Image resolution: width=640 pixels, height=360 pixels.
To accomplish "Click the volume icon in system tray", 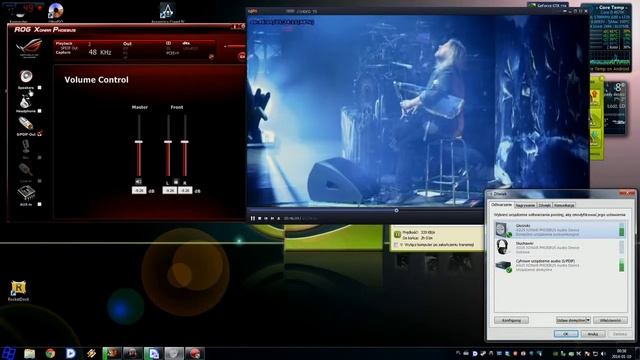I will (x=603, y=354).
